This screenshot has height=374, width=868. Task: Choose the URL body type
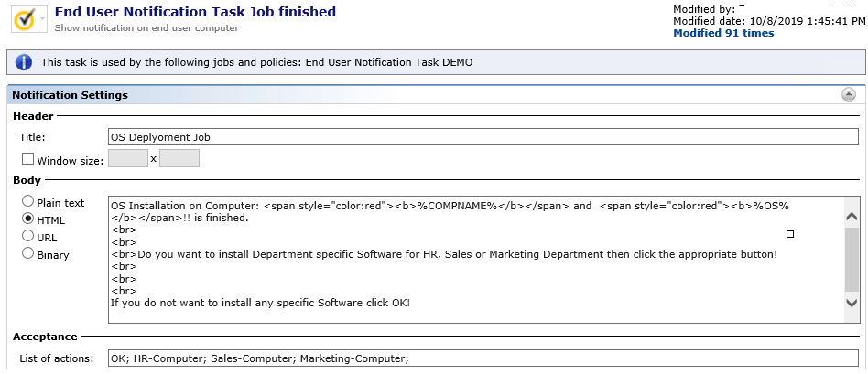pos(28,237)
